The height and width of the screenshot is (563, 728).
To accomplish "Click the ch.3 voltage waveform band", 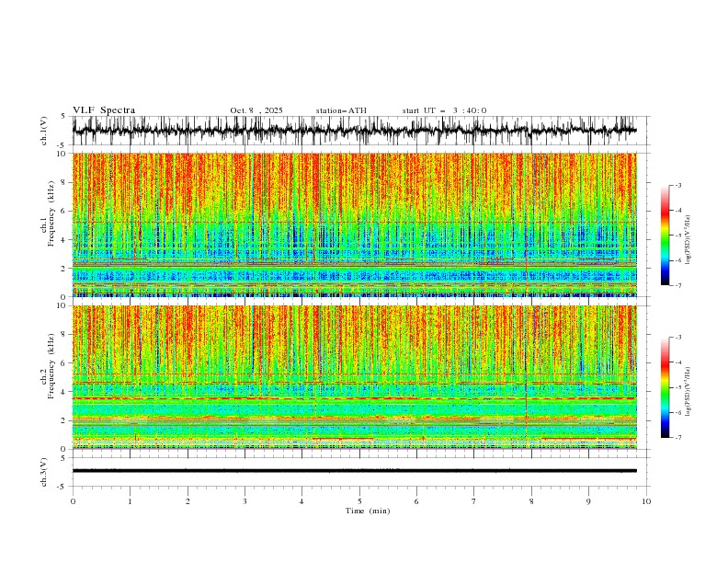I will (x=354, y=471).
